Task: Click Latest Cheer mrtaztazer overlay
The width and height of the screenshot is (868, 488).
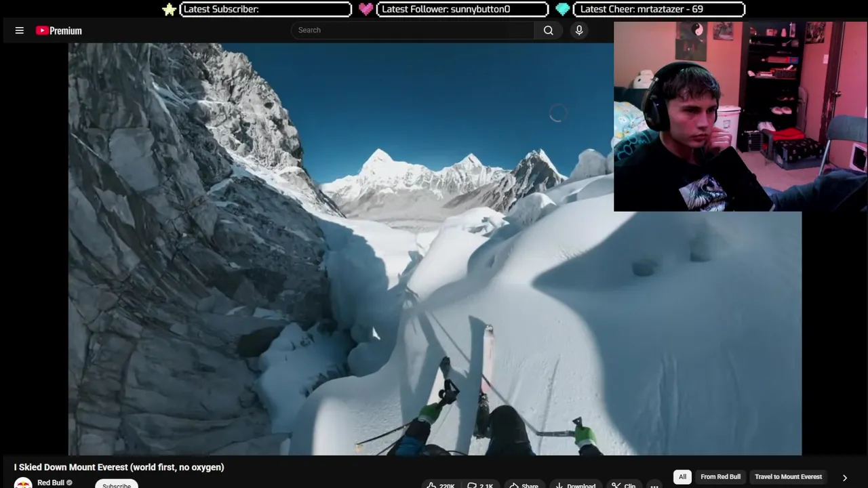Action: (659, 9)
